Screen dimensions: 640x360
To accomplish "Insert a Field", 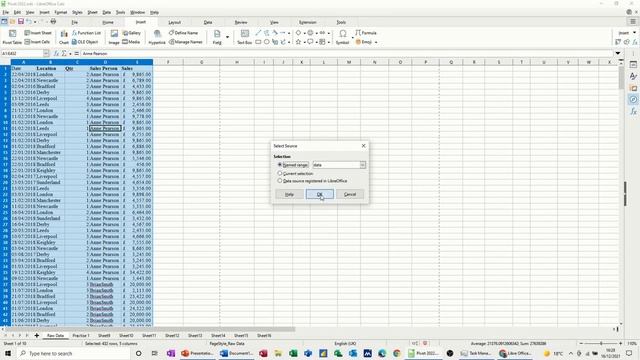I will pyautogui.click(x=217, y=37).
